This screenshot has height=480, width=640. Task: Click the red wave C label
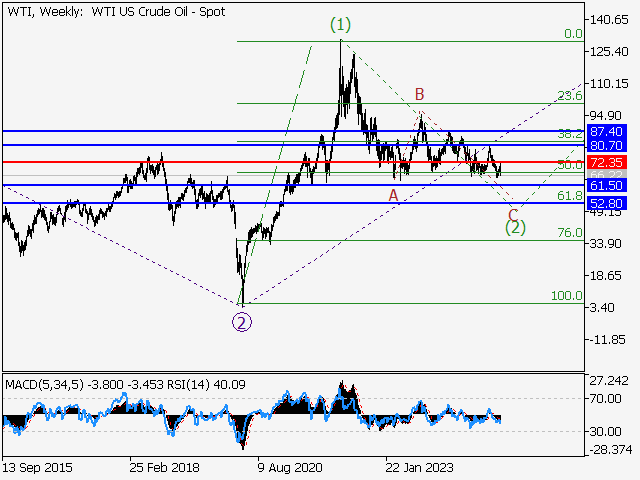tap(514, 213)
